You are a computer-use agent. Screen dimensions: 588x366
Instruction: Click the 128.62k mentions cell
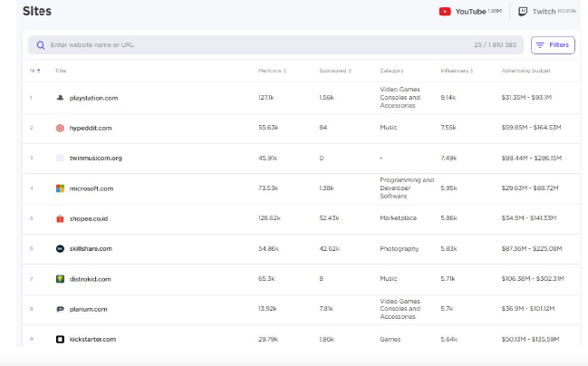pos(269,217)
